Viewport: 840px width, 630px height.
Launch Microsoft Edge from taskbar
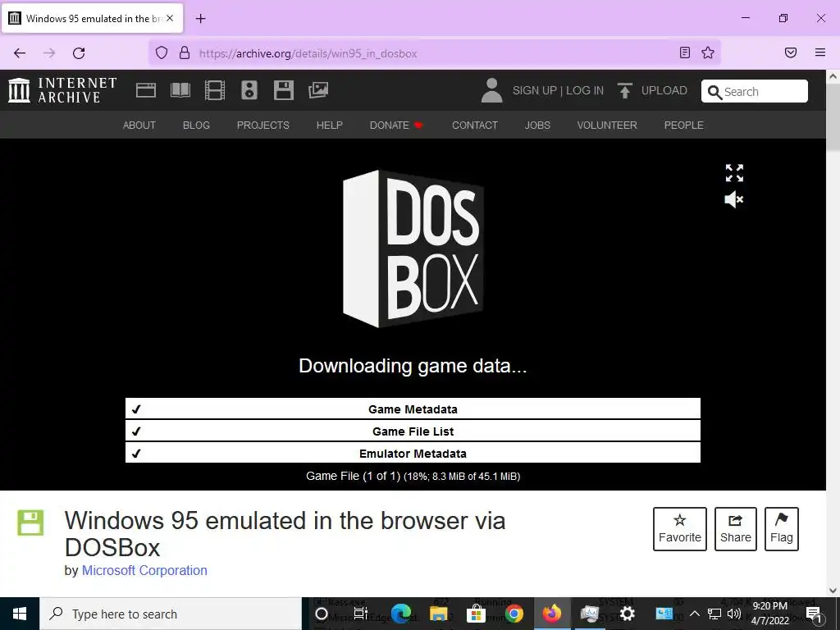click(x=400, y=614)
